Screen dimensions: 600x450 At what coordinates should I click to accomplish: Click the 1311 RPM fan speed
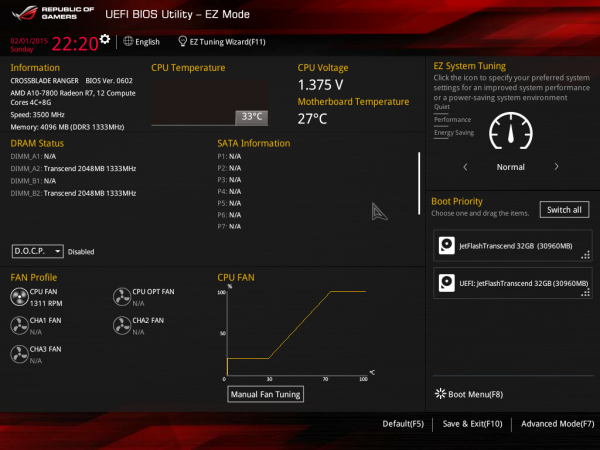46,303
